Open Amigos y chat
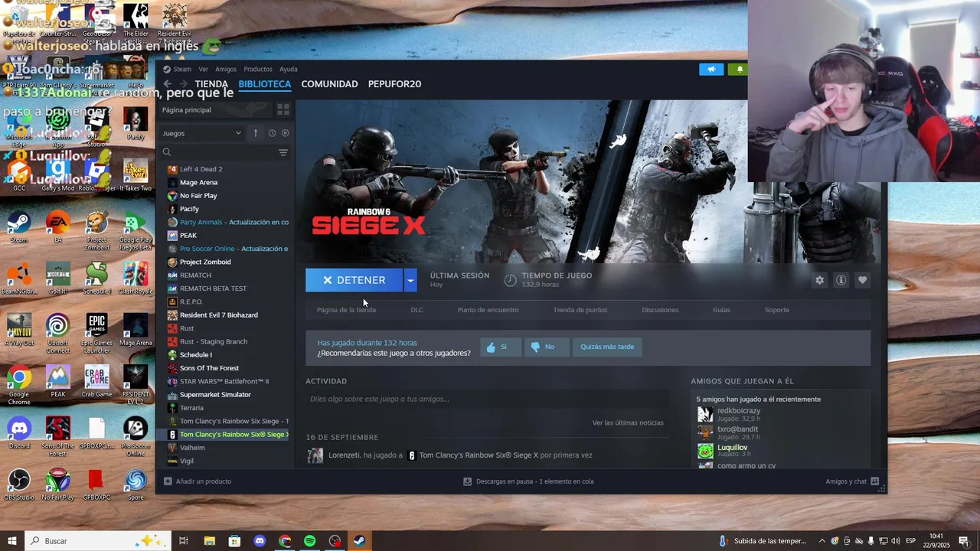Viewport: 980px width, 551px height. click(851, 481)
